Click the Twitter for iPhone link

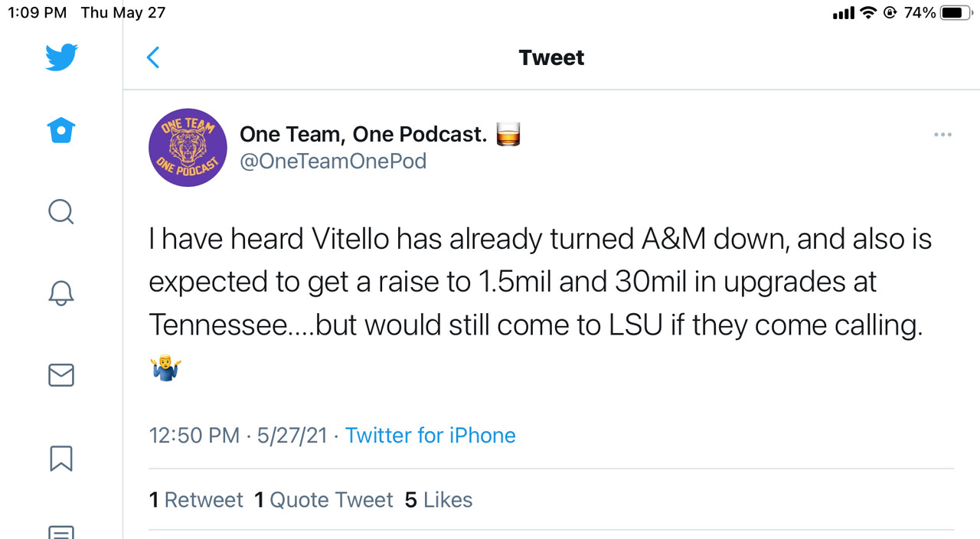430,436
